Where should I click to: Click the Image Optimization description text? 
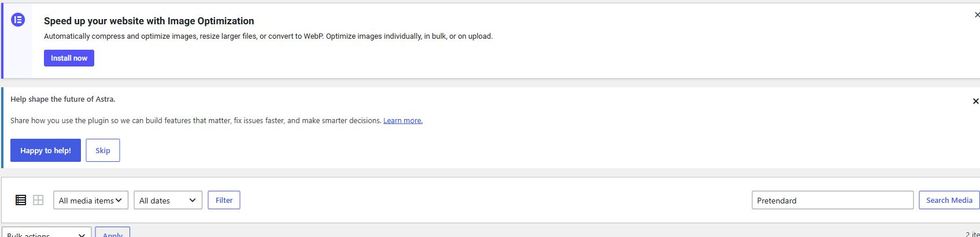268,36
